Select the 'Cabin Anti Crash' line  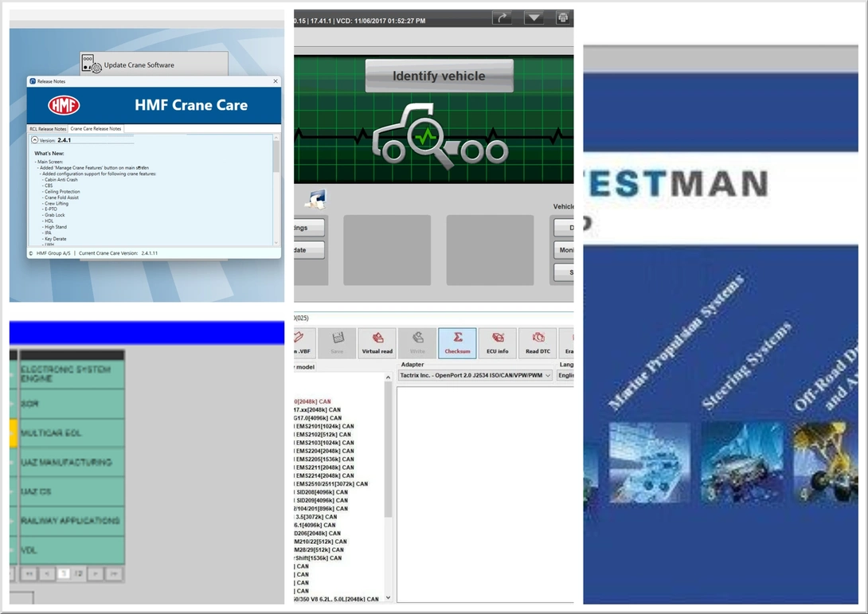pyautogui.click(x=61, y=179)
